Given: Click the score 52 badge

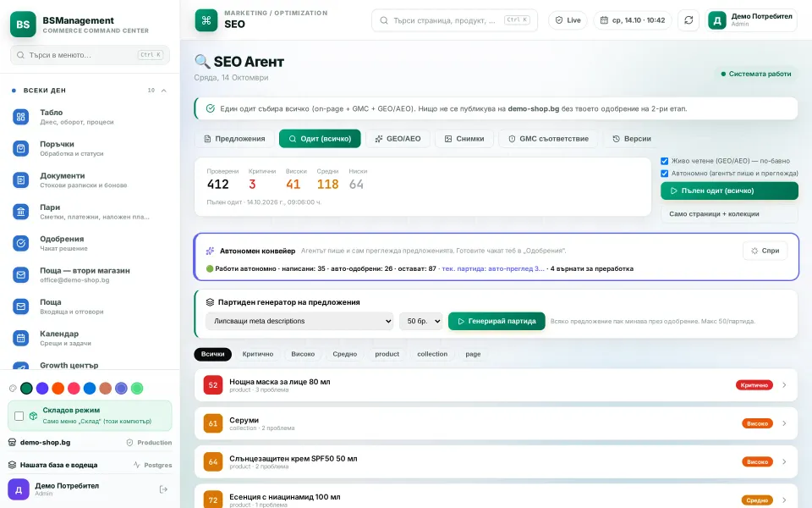Looking at the screenshot, I should pyautogui.click(x=213, y=385).
